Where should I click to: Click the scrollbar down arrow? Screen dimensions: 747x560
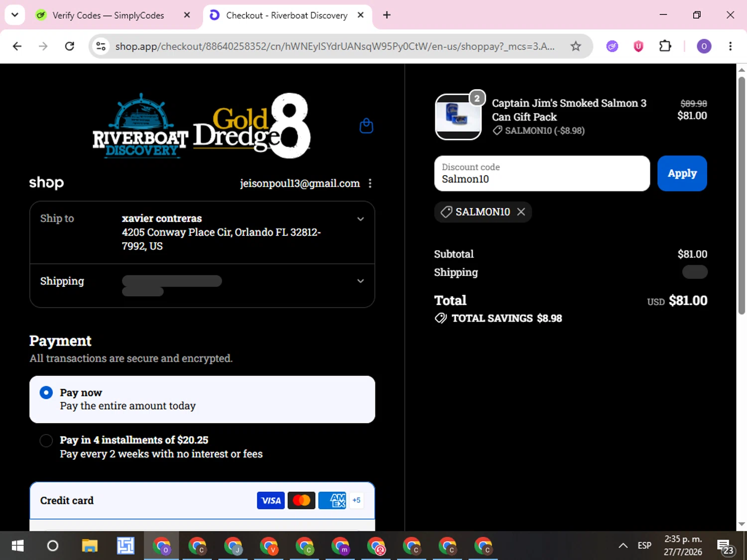point(742,524)
